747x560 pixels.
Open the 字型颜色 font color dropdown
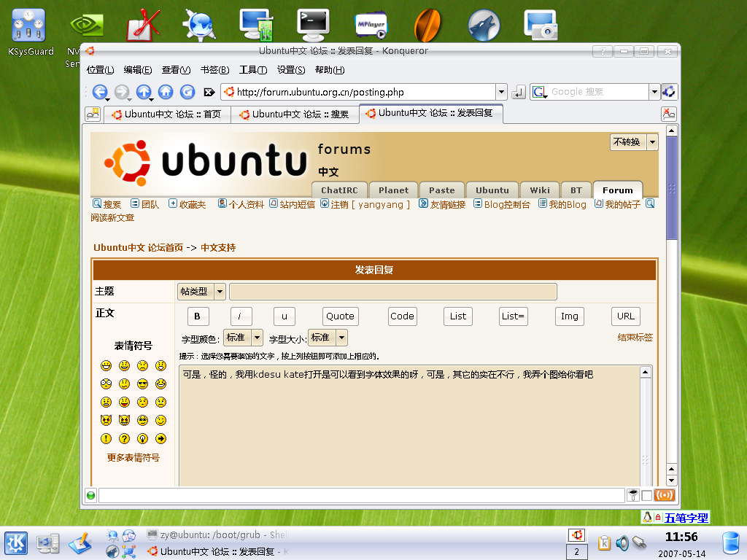(243, 338)
